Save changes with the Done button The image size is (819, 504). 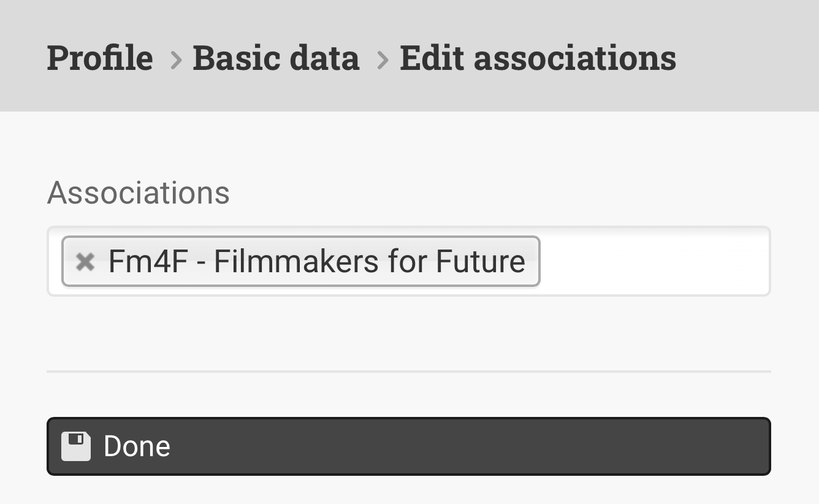point(409,446)
